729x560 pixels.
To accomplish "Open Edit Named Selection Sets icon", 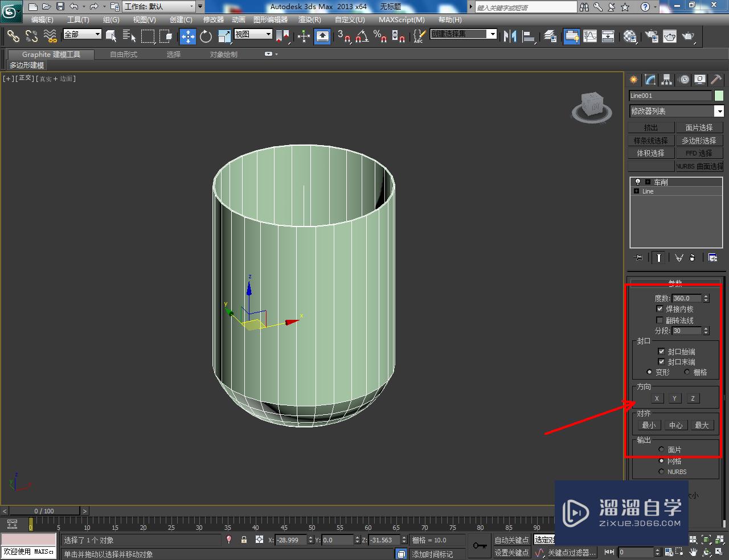I will pos(419,36).
